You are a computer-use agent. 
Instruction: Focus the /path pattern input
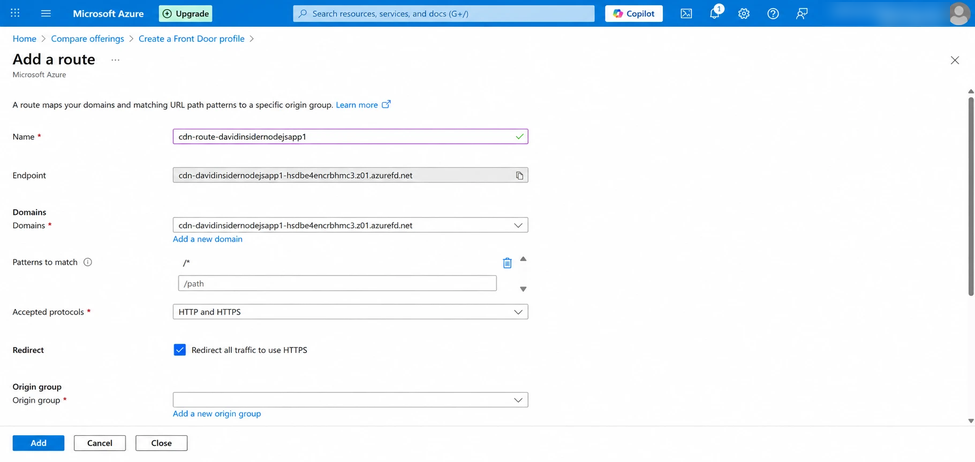click(x=337, y=284)
